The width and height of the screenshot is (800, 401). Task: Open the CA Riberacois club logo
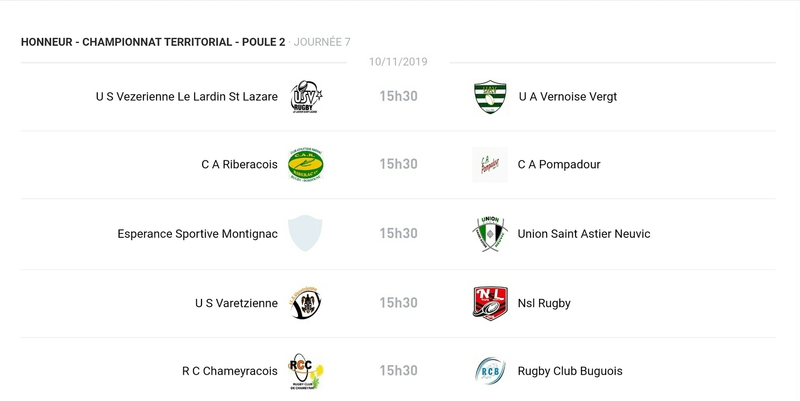click(x=305, y=165)
